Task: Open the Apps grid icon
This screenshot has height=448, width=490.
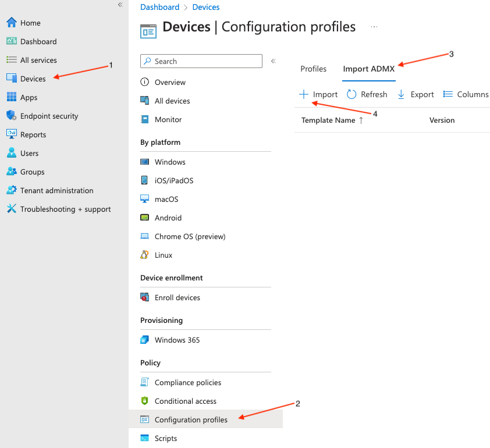Action: (12, 97)
